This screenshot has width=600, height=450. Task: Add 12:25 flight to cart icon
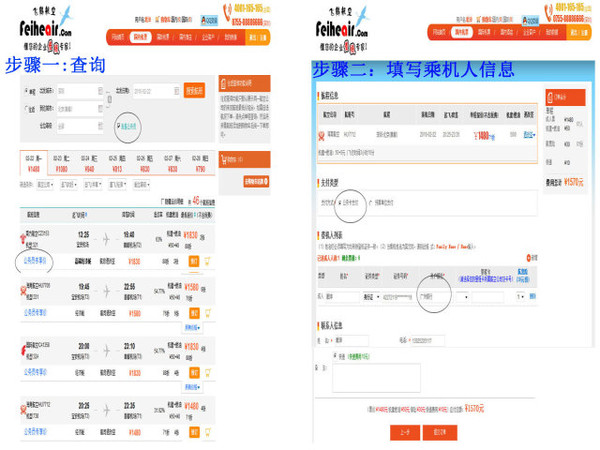(207, 261)
